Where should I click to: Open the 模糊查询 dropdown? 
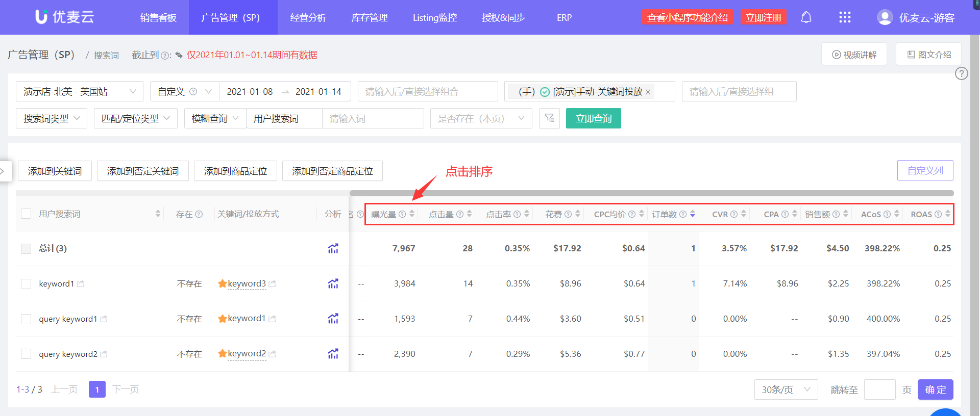215,118
